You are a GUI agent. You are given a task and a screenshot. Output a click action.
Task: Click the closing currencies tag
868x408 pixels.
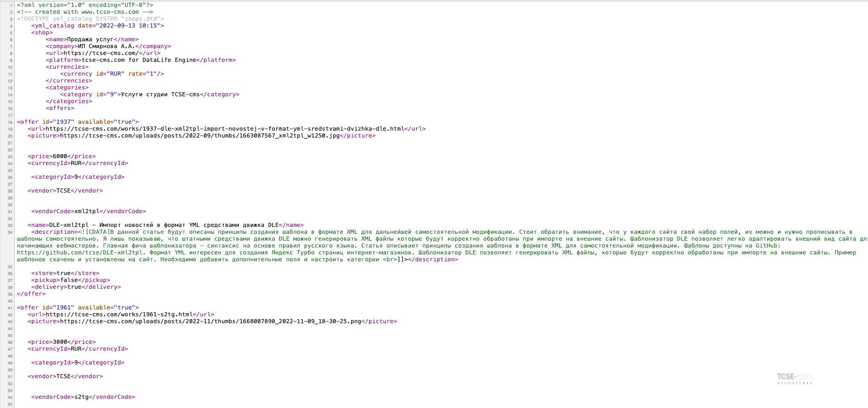tap(69, 81)
